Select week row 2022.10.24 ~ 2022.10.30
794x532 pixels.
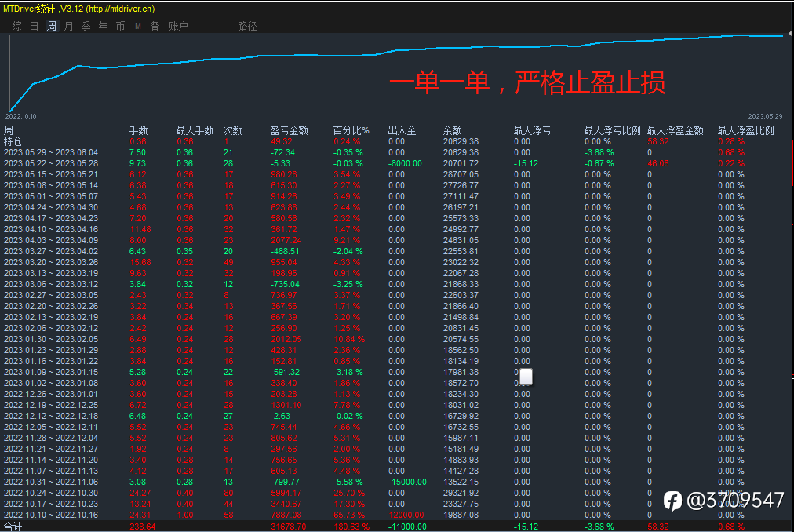[x=397, y=493]
